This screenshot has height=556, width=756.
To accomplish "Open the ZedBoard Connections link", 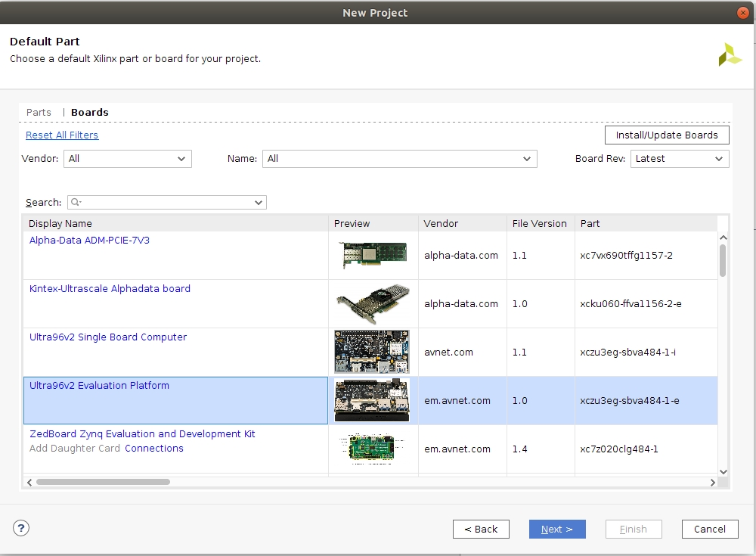I will (154, 449).
